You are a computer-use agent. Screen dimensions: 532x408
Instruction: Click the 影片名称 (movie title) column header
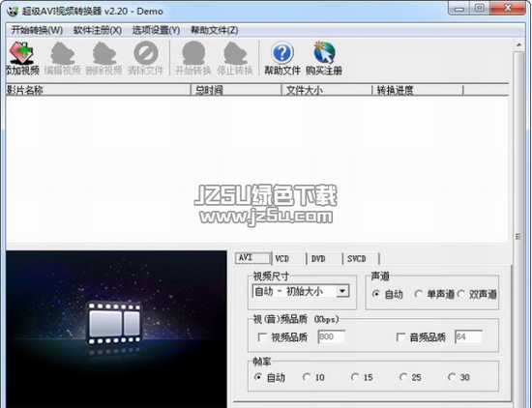pyautogui.click(x=99, y=90)
